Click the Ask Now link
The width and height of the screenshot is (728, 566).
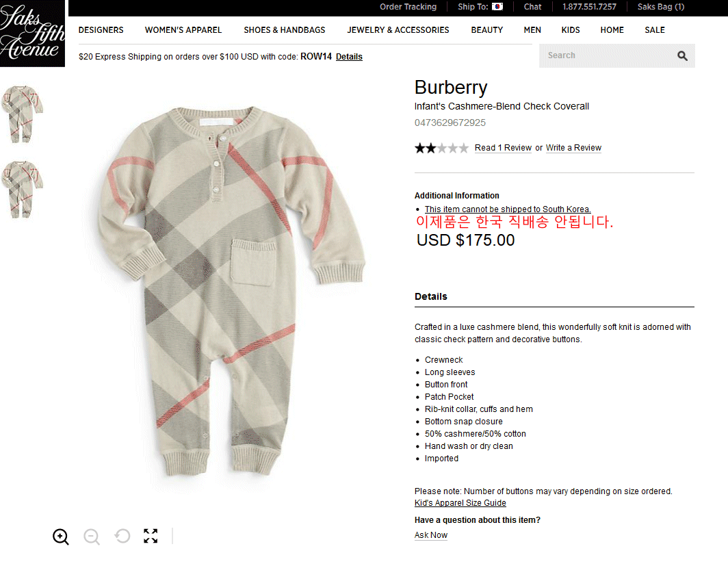pyautogui.click(x=431, y=535)
